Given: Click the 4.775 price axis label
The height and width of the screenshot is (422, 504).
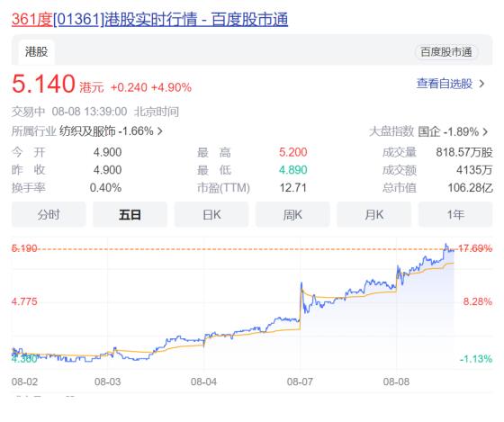Looking at the screenshot, I should pos(24,301).
